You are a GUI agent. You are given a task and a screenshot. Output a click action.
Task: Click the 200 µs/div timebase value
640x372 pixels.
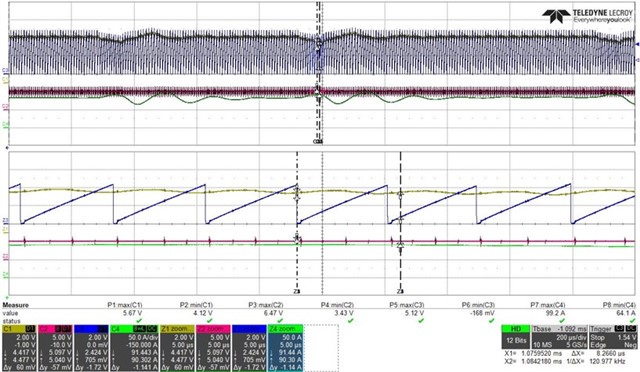[x=572, y=338]
